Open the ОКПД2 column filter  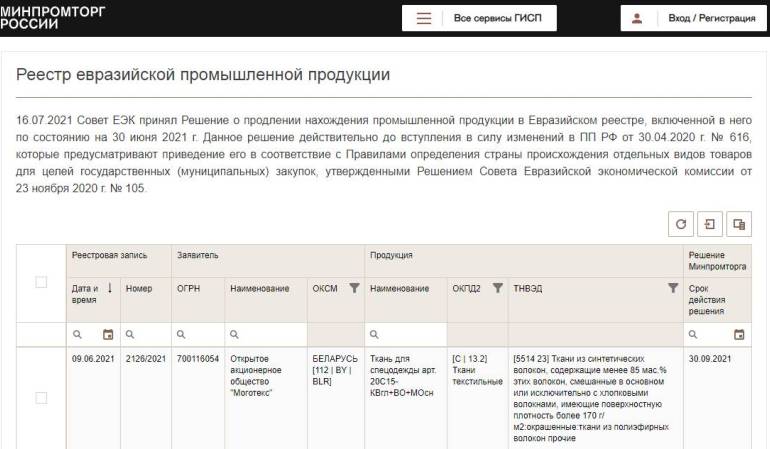point(497,288)
